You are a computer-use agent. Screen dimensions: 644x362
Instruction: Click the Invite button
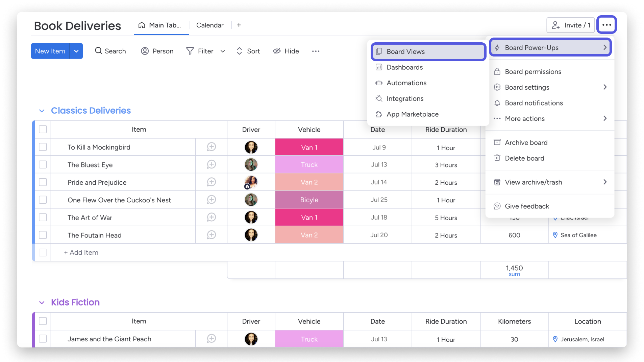coord(570,25)
